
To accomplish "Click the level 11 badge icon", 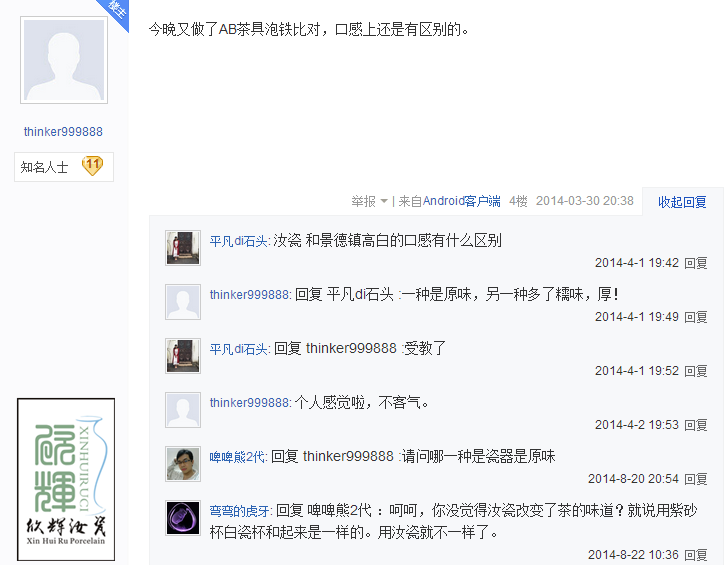I will 92,166.
